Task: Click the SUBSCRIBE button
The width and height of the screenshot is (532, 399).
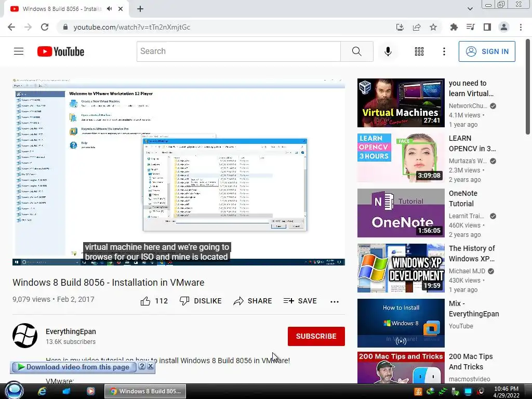Action: (x=316, y=336)
